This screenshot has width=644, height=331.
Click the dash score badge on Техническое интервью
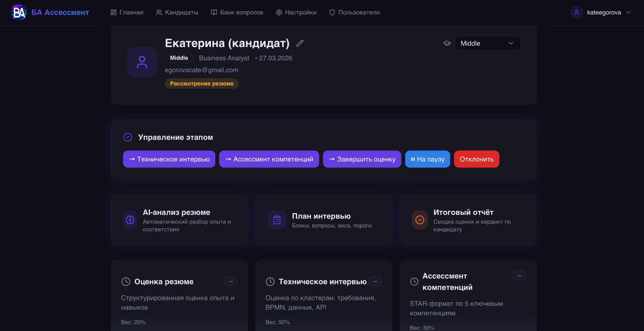[375, 281]
